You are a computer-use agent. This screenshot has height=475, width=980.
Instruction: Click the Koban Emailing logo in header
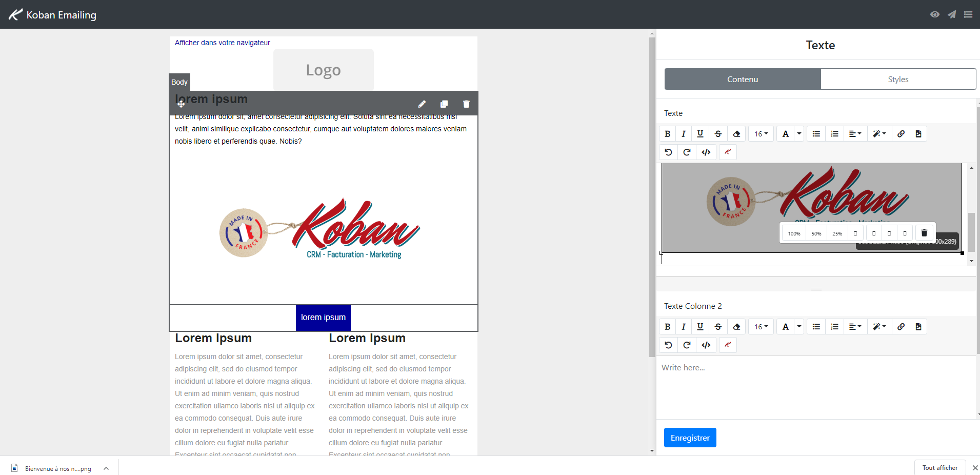53,14
